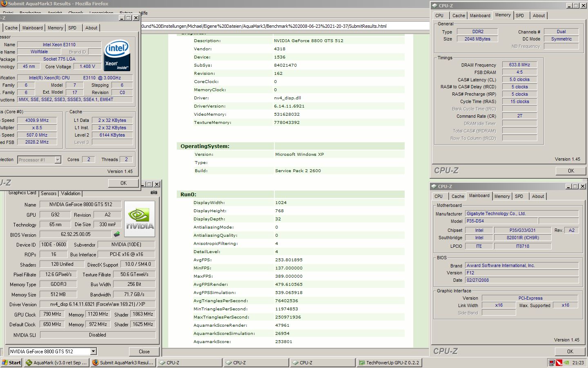
Task: Click the MaxFPS value 389.000000
Action: coord(289,276)
